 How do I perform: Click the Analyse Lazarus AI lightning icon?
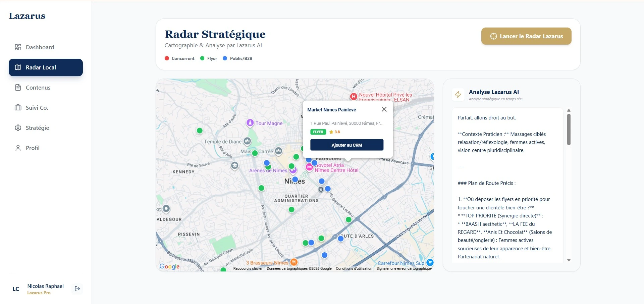coord(458,95)
